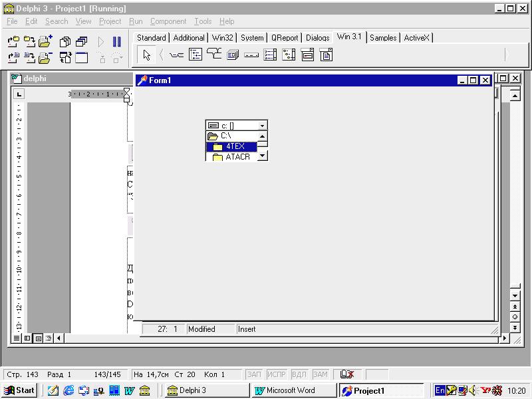
Task: Click the Modified status panel
Action: coord(210,329)
